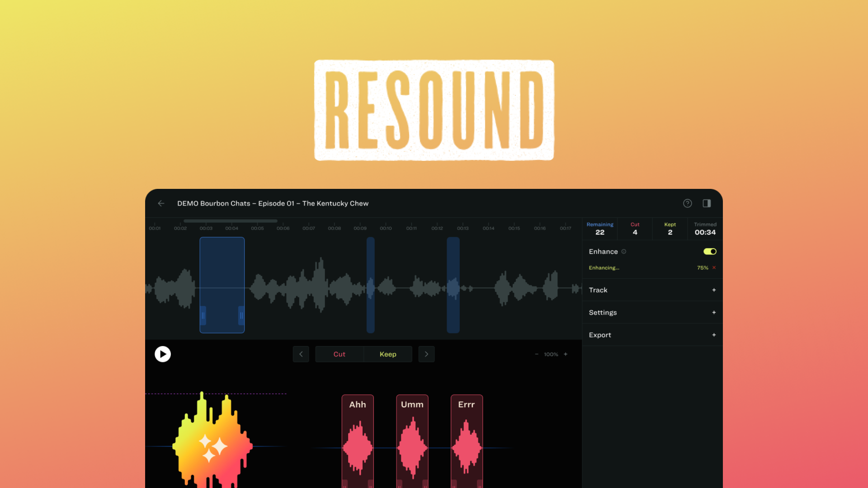Click the episode title Kentucky Chew
This screenshot has height=488, width=868.
coord(273,203)
